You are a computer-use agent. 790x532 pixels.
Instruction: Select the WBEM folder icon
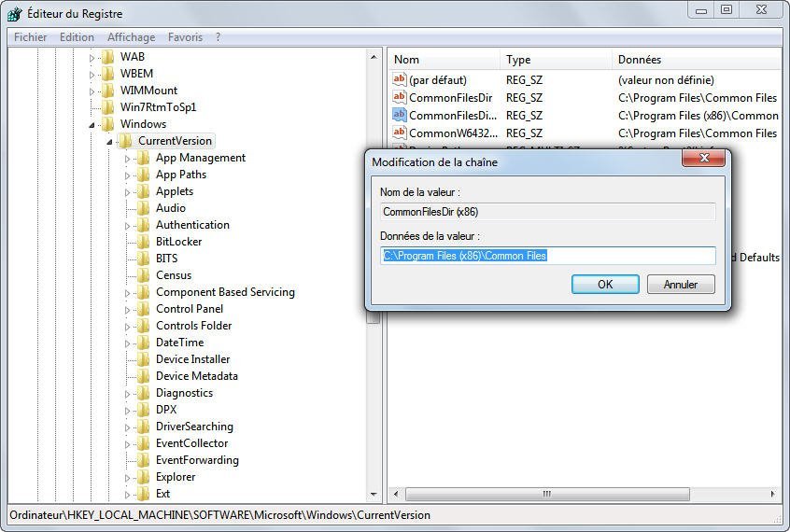[107, 74]
